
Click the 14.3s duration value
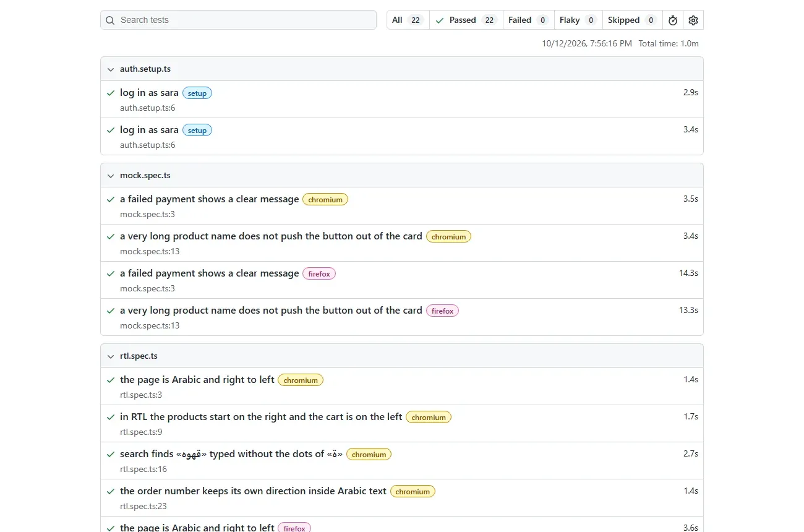click(688, 273)
